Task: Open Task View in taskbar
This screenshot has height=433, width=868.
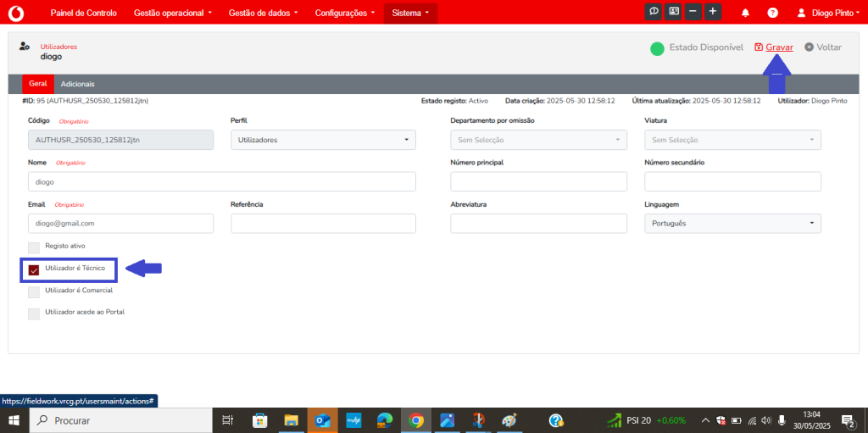Action: (227, 421)
